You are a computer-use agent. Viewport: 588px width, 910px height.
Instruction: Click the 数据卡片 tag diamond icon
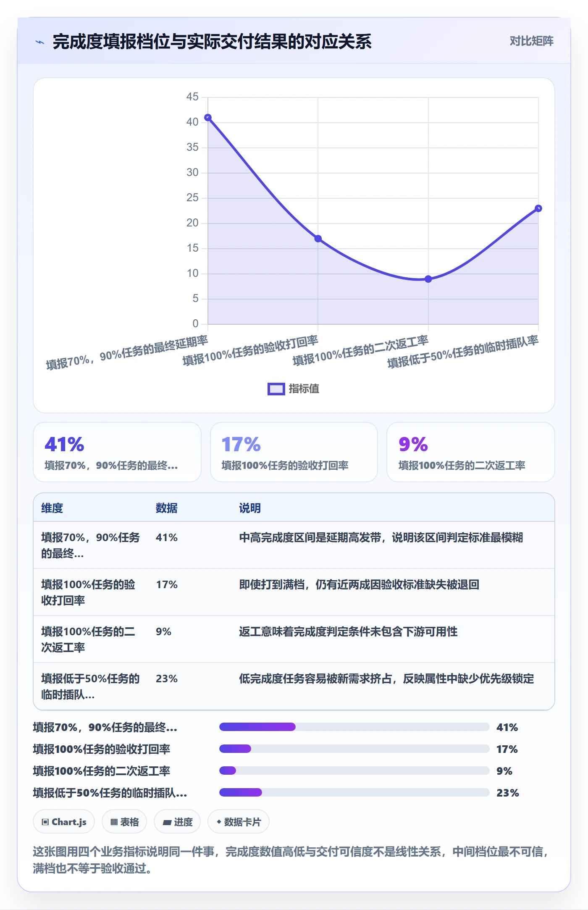coord(219,822)
